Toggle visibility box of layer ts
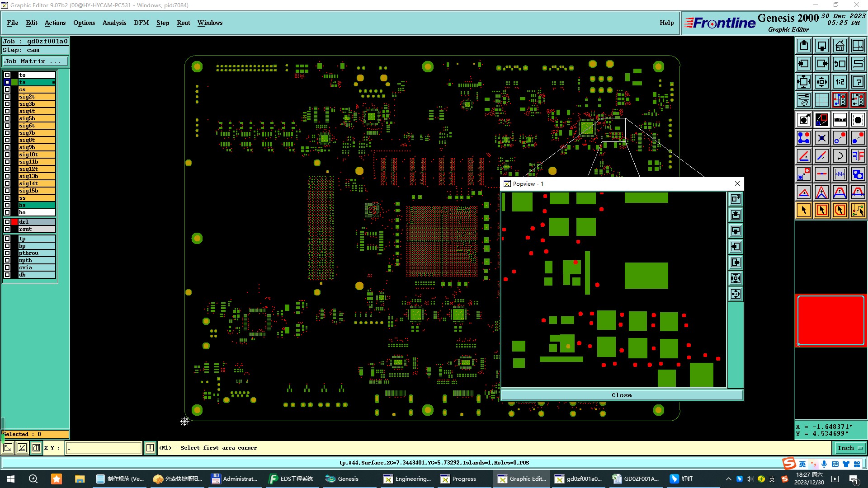The height and width of the screenshot is (488, 868). [x=7, y=82]
